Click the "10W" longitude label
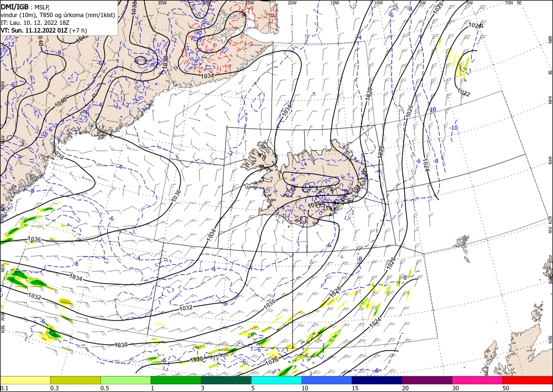 (378, 3)
